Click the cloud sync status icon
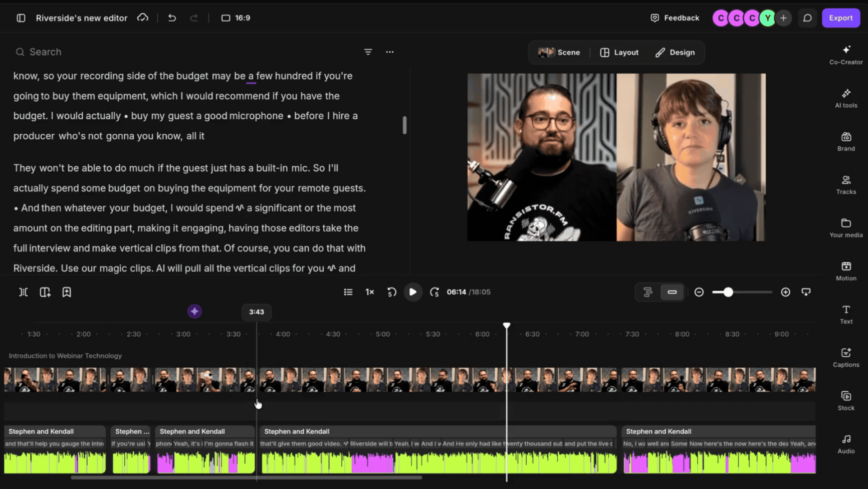This screenshot has height=489, width=868. click(143, 18)
